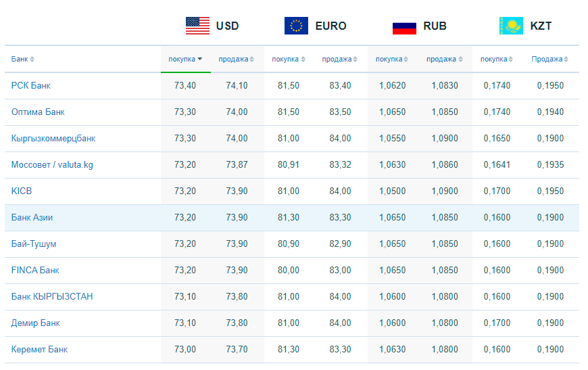Sort by RUB покупка column

tap(392, 60)
